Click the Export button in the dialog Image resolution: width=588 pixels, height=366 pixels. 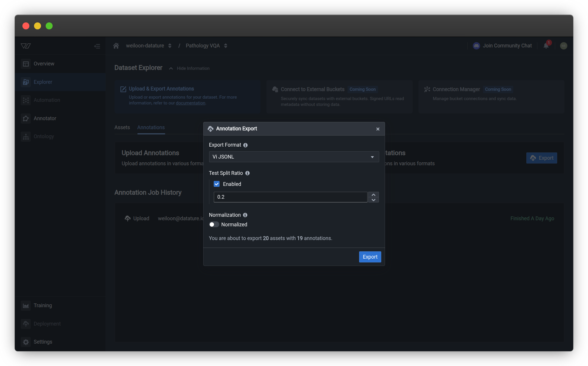(370, 257)
